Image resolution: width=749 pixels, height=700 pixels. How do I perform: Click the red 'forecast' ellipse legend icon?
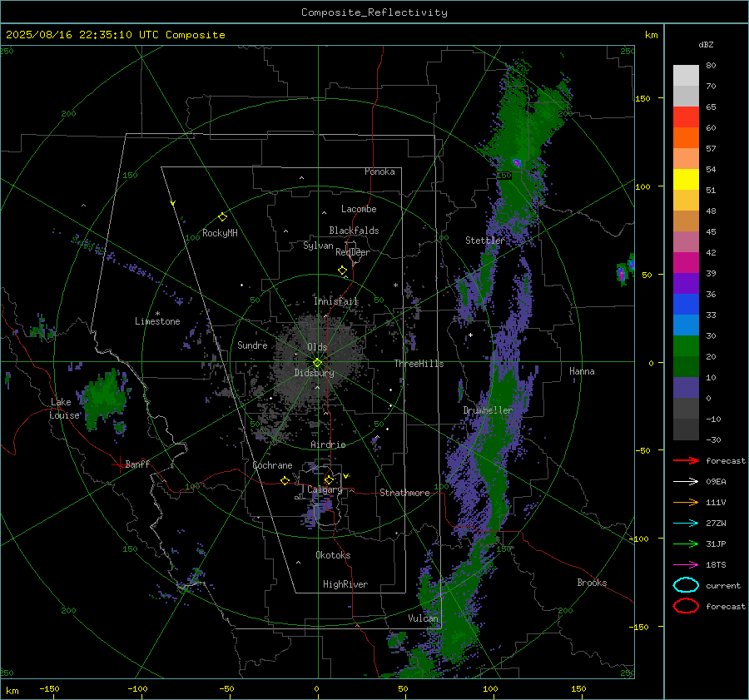(686, 606)
